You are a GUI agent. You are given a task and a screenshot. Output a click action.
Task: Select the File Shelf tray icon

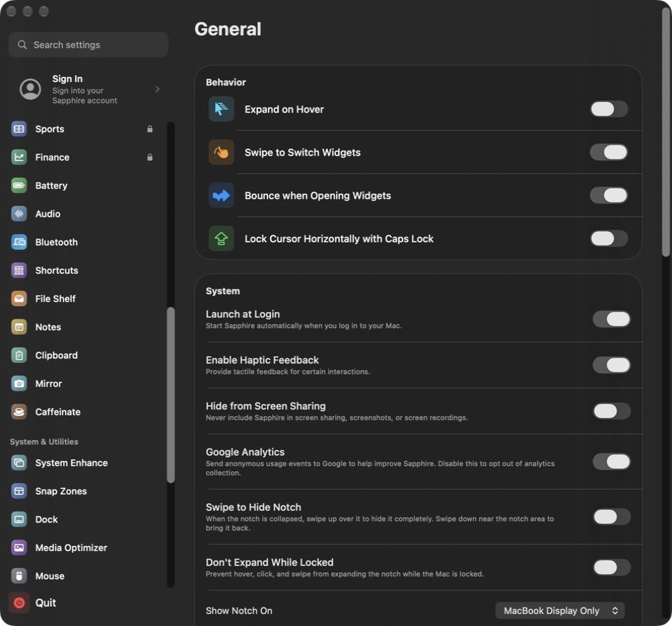click(19, 298)
